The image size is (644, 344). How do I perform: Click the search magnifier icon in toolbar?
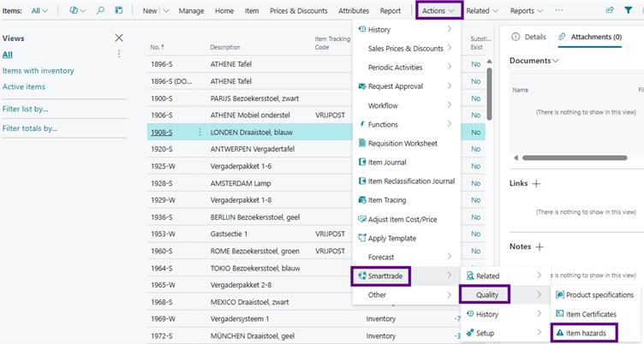pos(100,10)
